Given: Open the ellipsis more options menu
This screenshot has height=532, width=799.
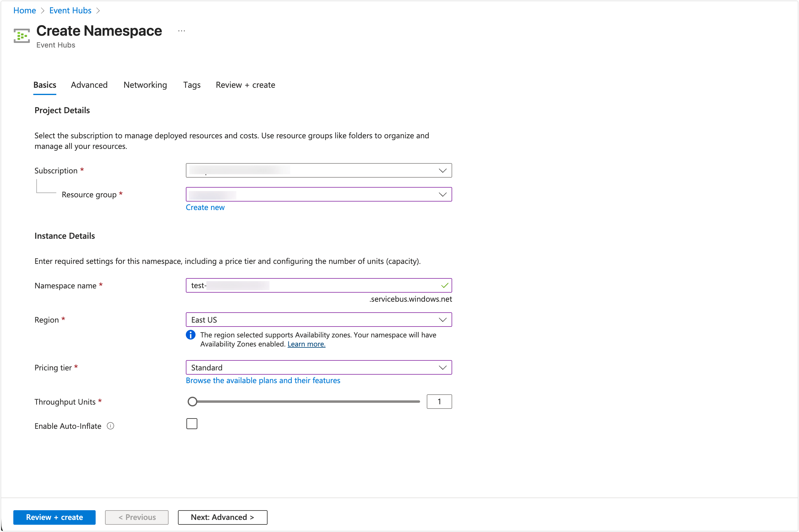Looking at the screenshot, I should coord(182,31).
